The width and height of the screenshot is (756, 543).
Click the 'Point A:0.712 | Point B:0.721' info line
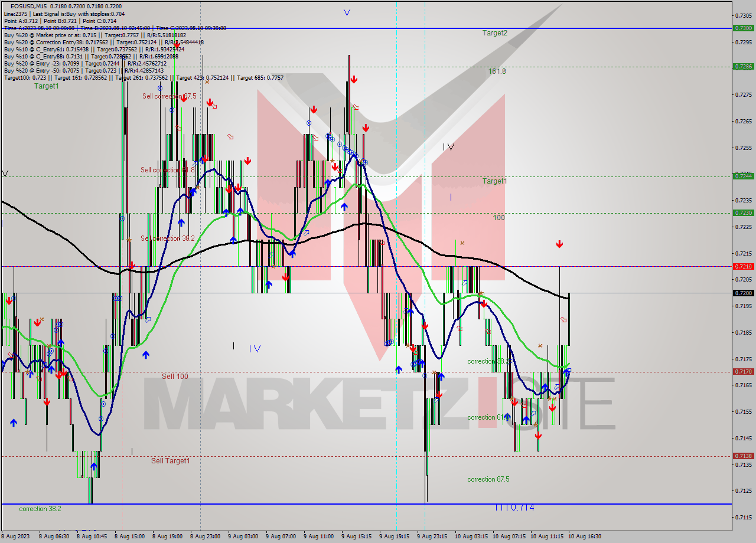pyautogui.click(x=60, y=21)
